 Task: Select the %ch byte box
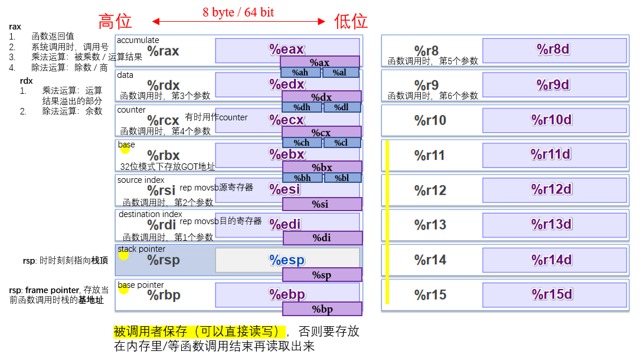302,142
